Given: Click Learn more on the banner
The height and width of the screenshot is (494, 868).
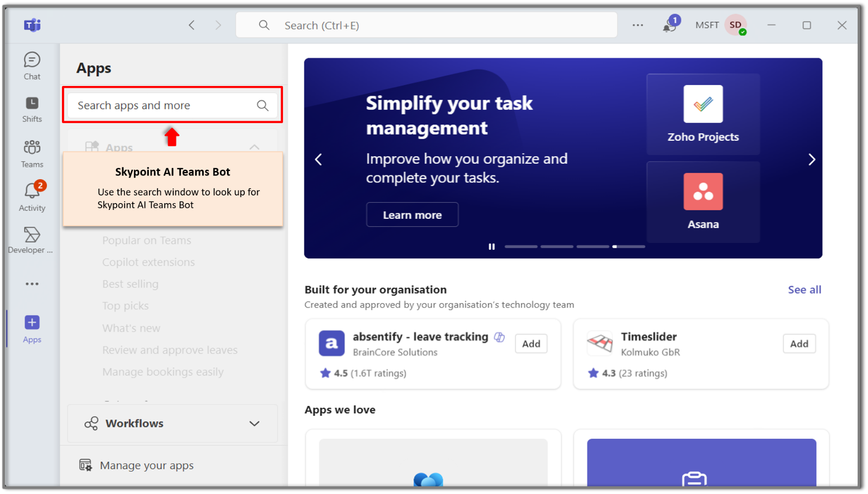Looking at the screenshot, I should click(x=412, y=215).
